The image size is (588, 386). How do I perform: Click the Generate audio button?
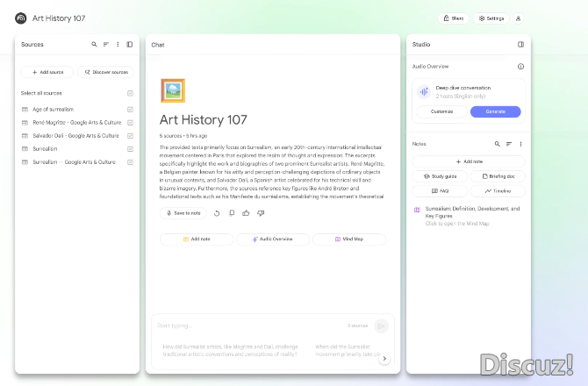[495, 111]
